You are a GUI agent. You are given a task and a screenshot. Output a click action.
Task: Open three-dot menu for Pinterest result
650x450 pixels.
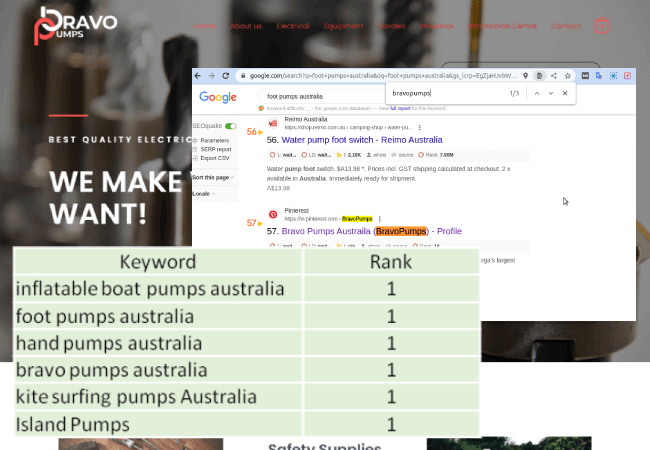click(x=379, y=219)
